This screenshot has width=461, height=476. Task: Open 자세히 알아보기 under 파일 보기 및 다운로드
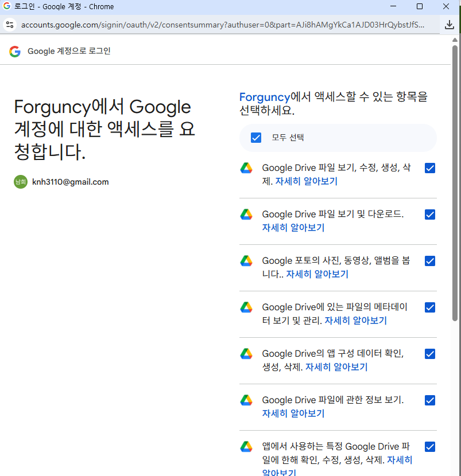[293, 227]
